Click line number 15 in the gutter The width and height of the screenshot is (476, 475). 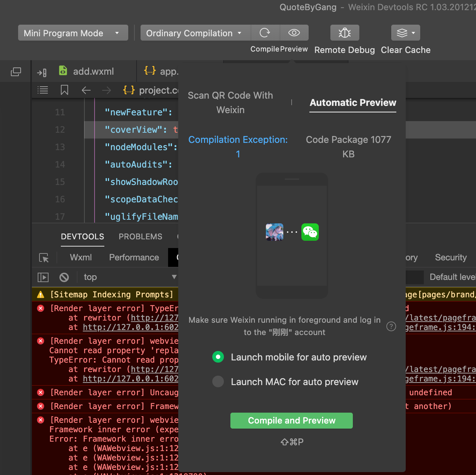click(x=60, y=182)
